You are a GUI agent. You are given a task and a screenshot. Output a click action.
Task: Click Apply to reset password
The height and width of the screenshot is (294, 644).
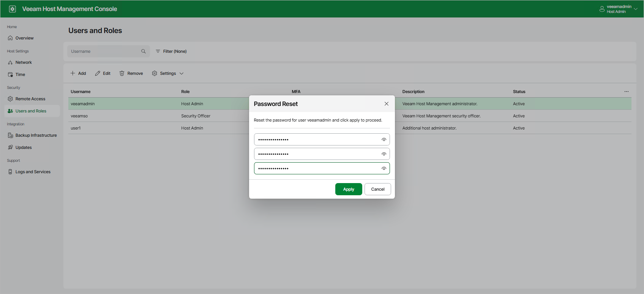349,189
